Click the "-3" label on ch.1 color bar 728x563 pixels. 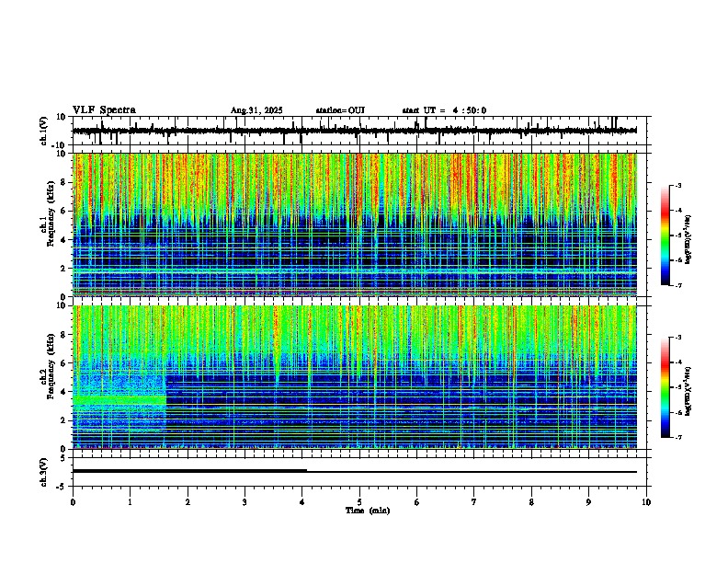pos(678,185)
